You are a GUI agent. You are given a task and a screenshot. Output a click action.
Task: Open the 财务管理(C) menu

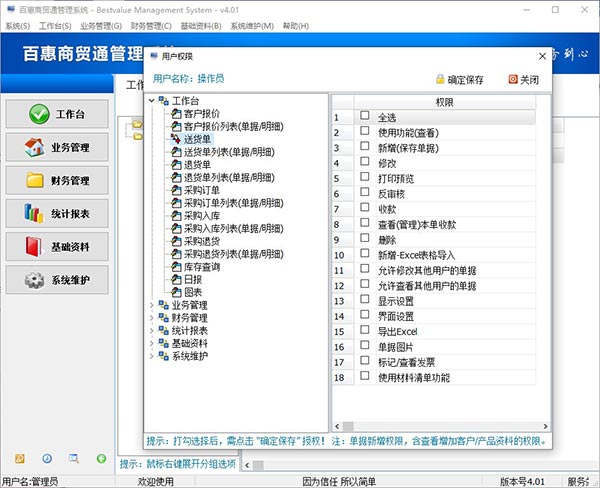(x=151, y=26)
